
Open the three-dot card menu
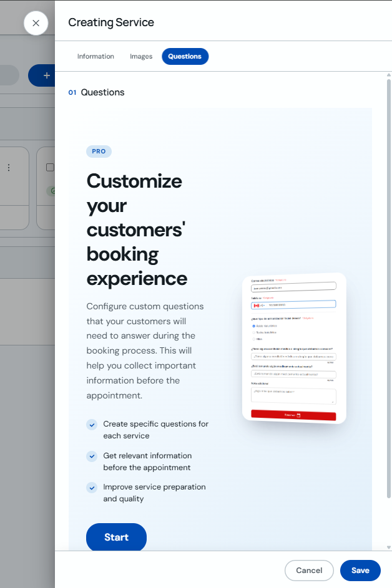pyautogui.click(x=9, y=168)
